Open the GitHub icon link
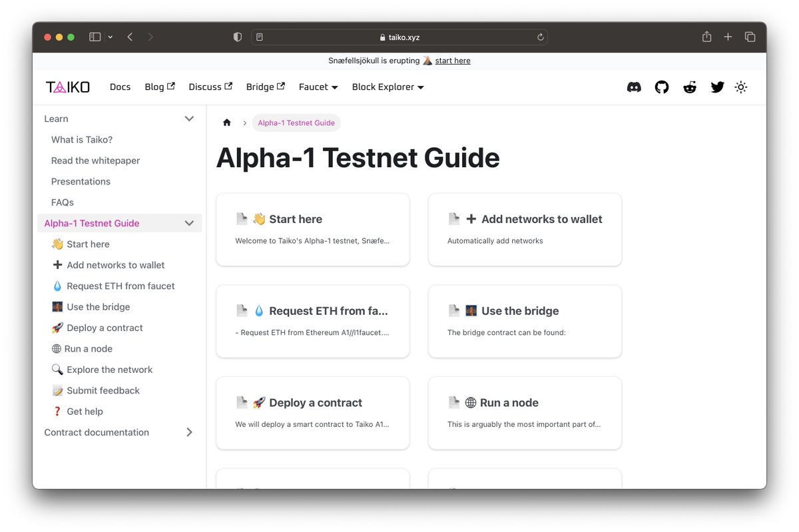Screen dimensions: 799x532 662,87
